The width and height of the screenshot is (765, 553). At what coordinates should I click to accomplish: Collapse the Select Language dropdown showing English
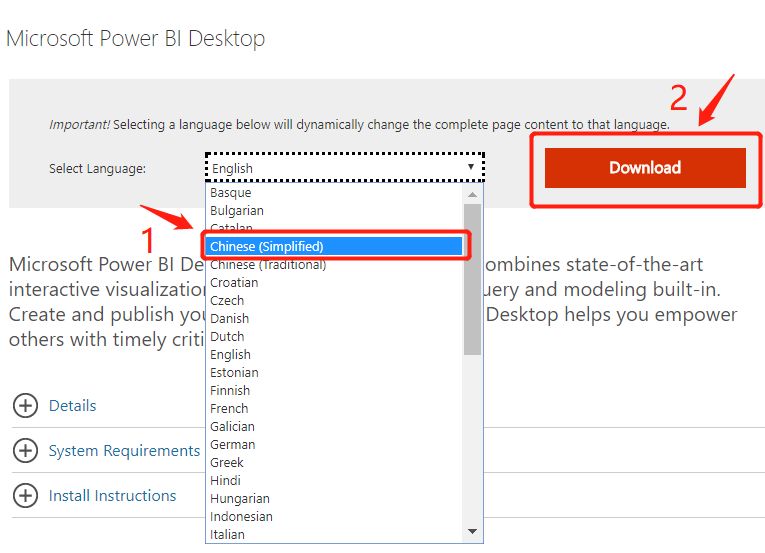(x=345, y=168)
